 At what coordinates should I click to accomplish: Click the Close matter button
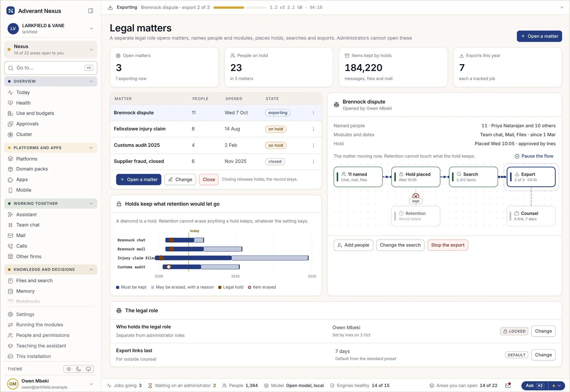[209, 179]
